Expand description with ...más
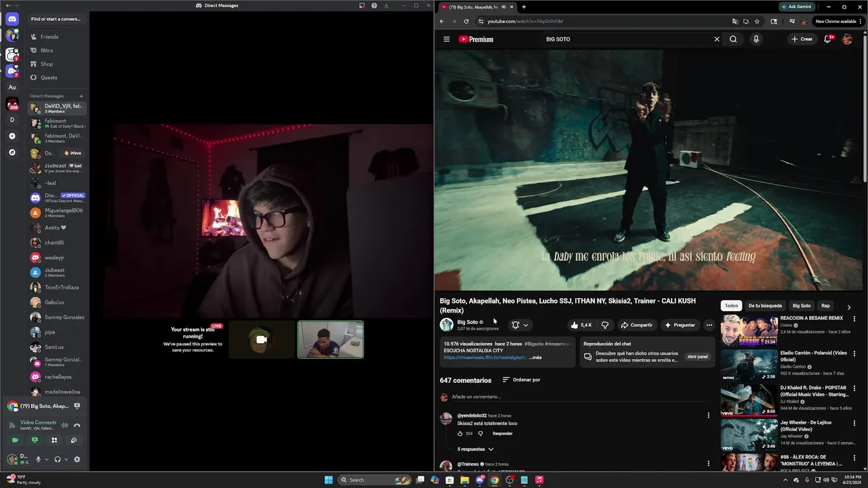868x488 pixels. (x=536, y=357)
